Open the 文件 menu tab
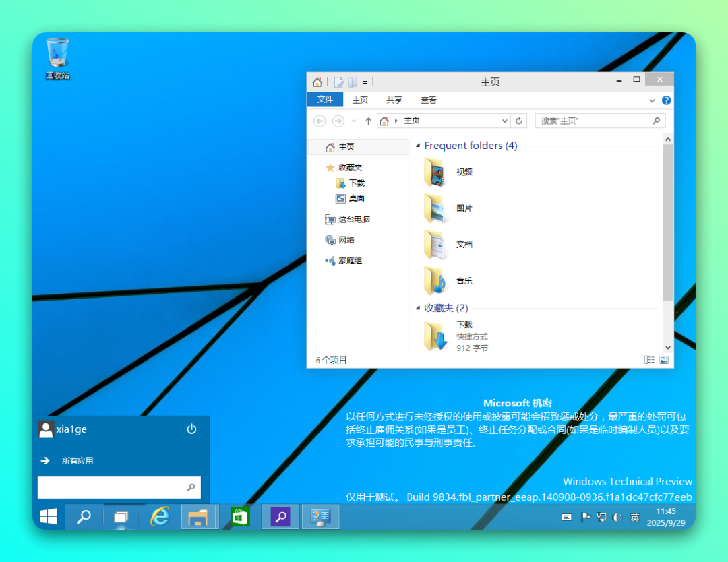Image resolution: width=728 pixels, height=562 pixels. 325,100
